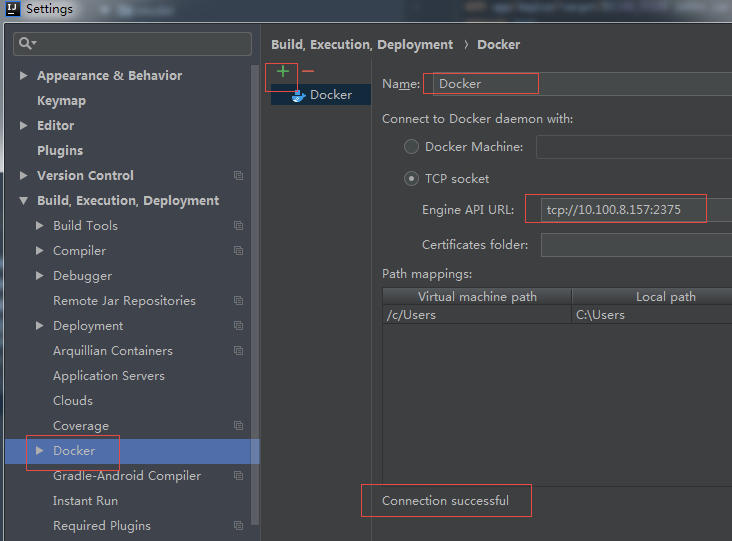Click project-level icon next to Compiler
Image resolution: width=732 pixels, height=541 pixels.
238,251
